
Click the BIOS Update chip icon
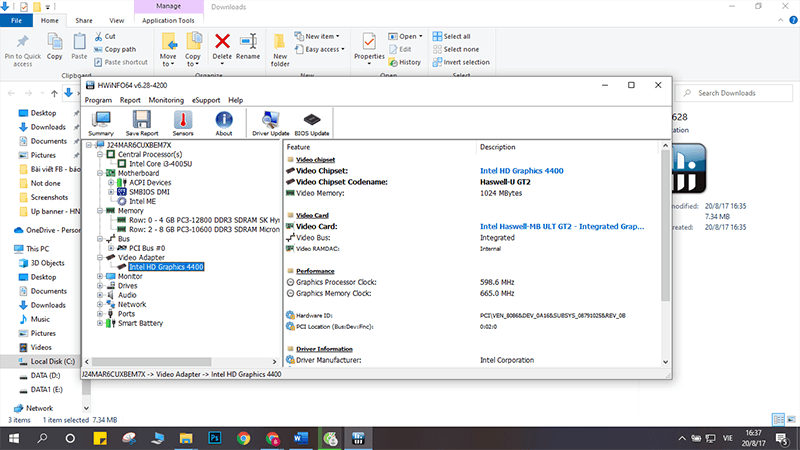(x=312, y=123)
